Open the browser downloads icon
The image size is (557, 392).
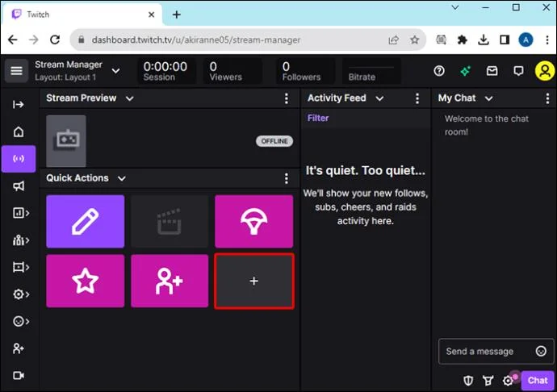[483, 40]
